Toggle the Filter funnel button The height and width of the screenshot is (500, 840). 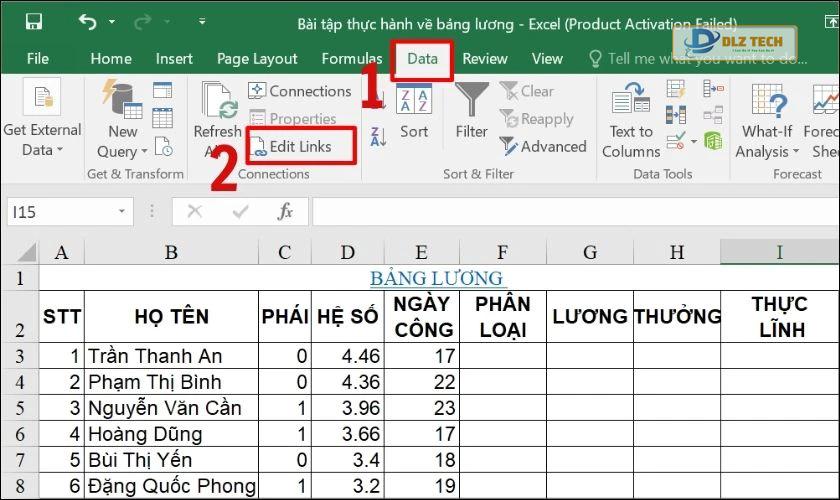click(x=471, y=111)
